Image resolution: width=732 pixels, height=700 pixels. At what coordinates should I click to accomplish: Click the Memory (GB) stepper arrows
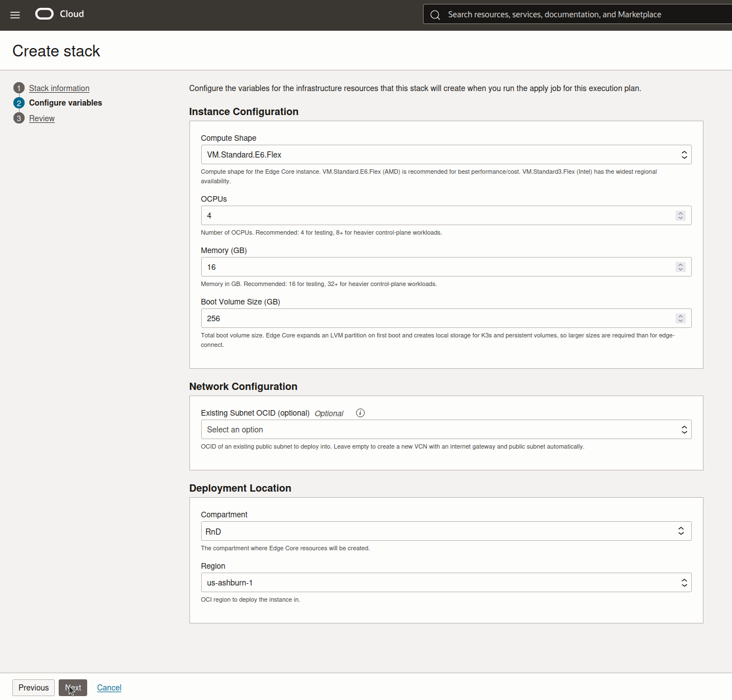(x=681, y=267)
